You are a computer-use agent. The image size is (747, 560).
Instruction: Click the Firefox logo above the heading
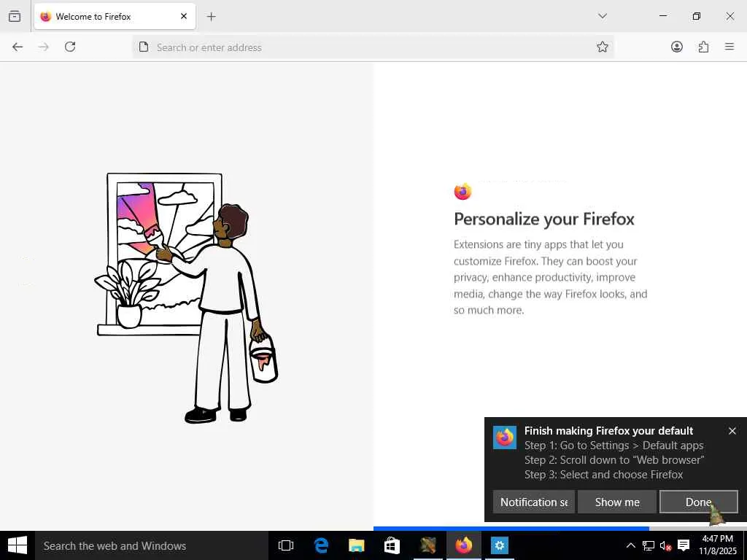click(x=462, y=192)
